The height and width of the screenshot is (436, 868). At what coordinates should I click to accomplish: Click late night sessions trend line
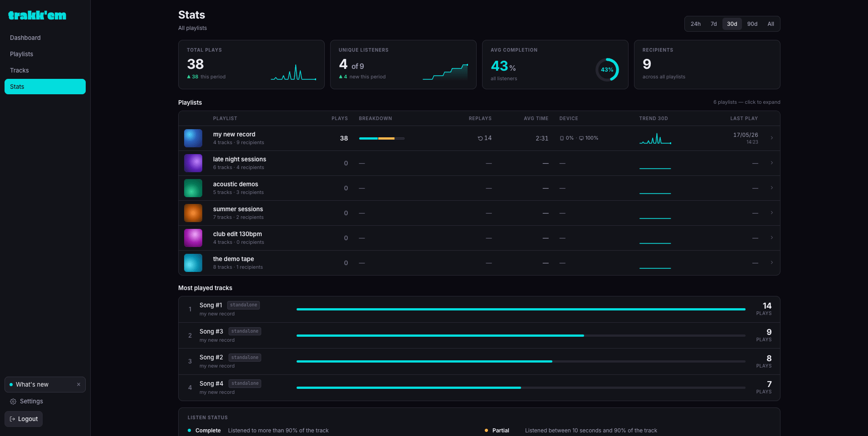[655, 168]
